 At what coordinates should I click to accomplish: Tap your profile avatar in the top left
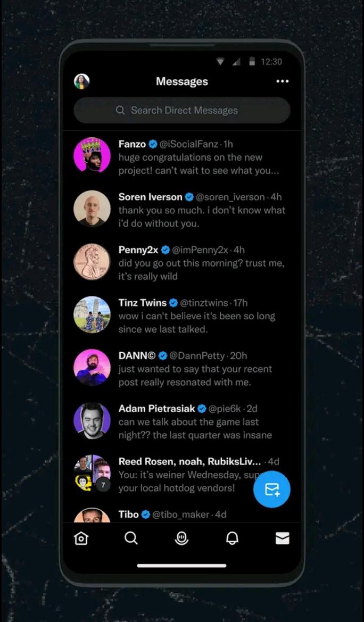tap(81, 81)
